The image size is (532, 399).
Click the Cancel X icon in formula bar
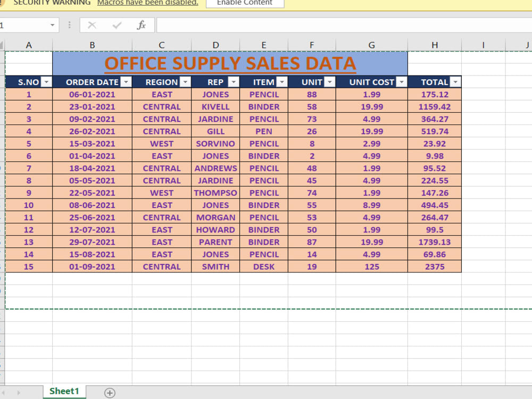coord(92,25)
